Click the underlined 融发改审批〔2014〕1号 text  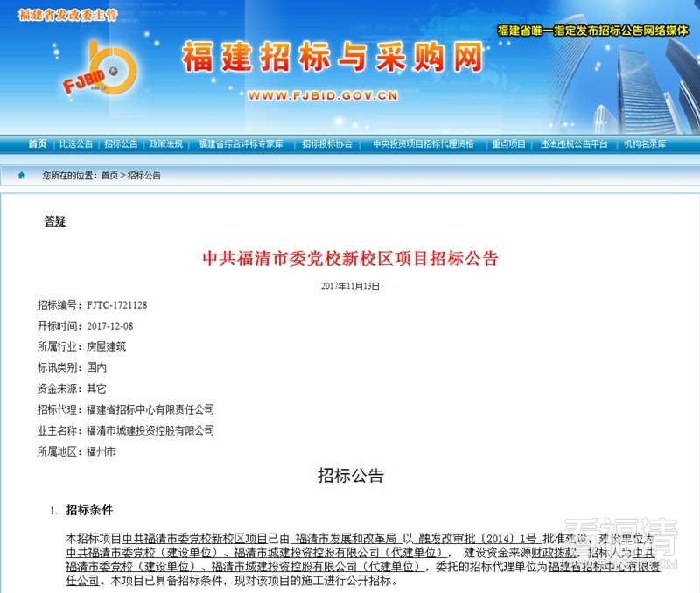click(477, 539)
